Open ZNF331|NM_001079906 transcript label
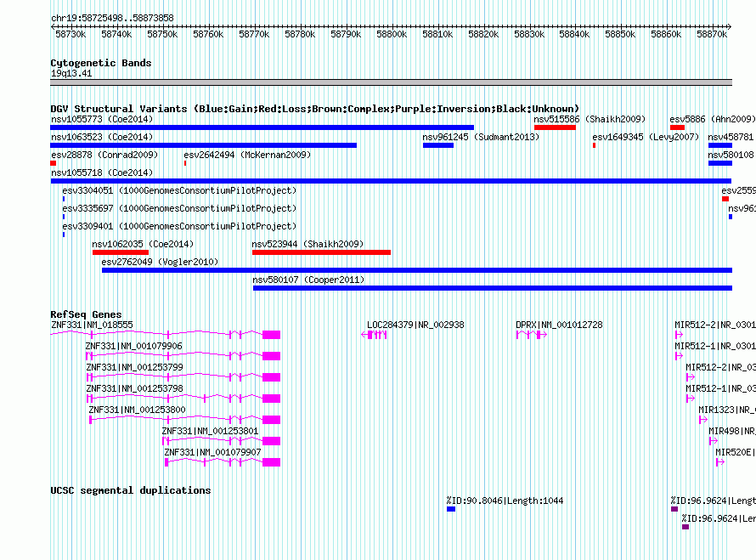Screen dimensions: 756x560 (x=134, y=347)
